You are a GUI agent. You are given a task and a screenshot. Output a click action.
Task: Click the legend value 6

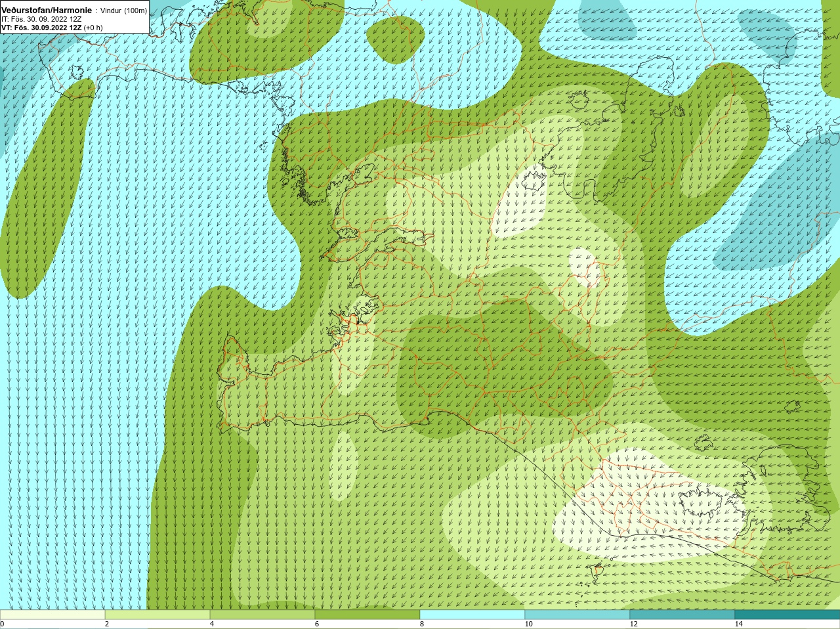[317, 624]
